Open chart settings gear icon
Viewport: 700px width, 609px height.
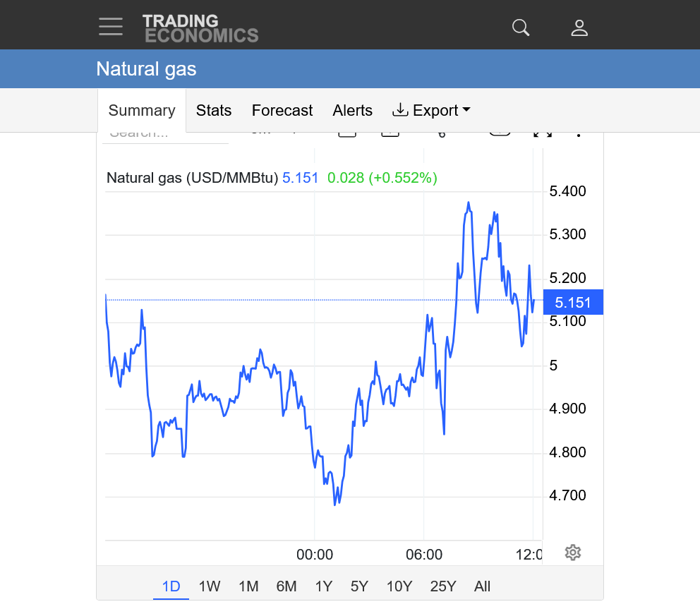coord(573,553)
